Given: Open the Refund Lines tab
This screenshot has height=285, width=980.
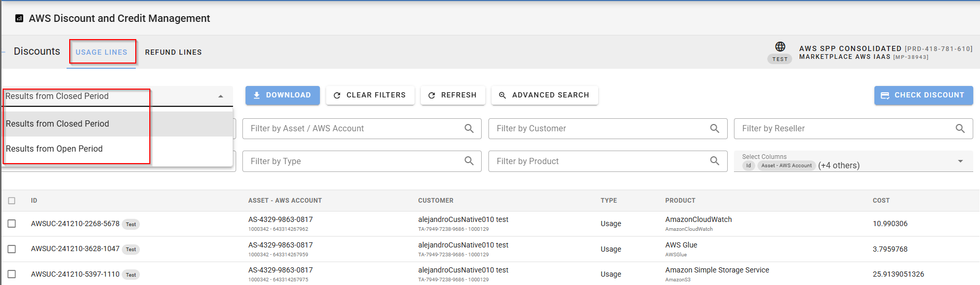Looking at the screenshot, I should click(x=173, y=52).
